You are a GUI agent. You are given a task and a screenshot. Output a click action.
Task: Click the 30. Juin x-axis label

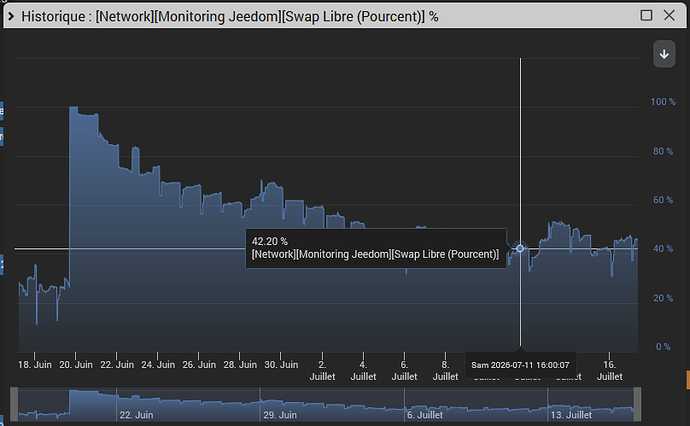click(x=281, y=365)
